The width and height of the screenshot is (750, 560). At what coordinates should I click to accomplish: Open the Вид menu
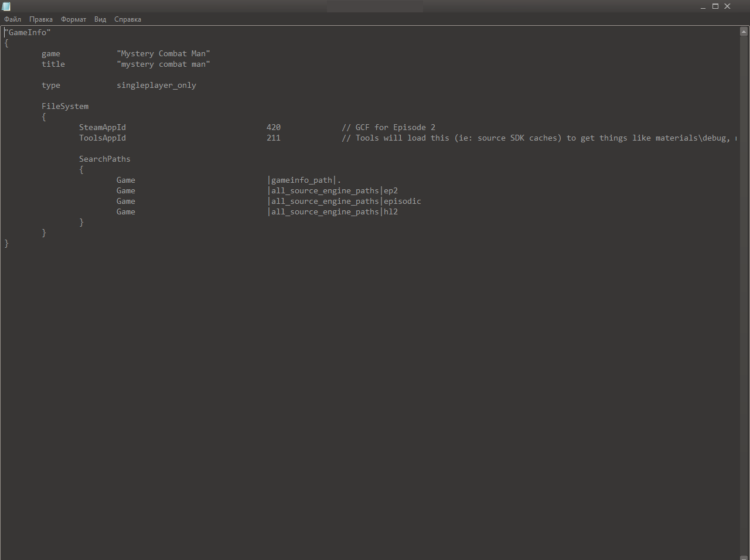click(100, 19)
